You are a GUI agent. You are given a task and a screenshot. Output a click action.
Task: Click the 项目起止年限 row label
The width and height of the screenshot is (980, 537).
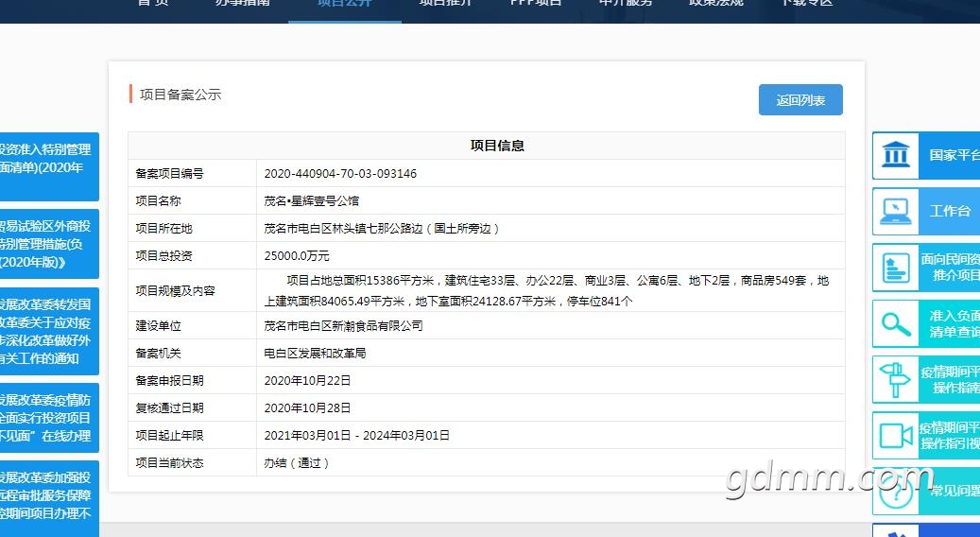[x=169, y=436]
